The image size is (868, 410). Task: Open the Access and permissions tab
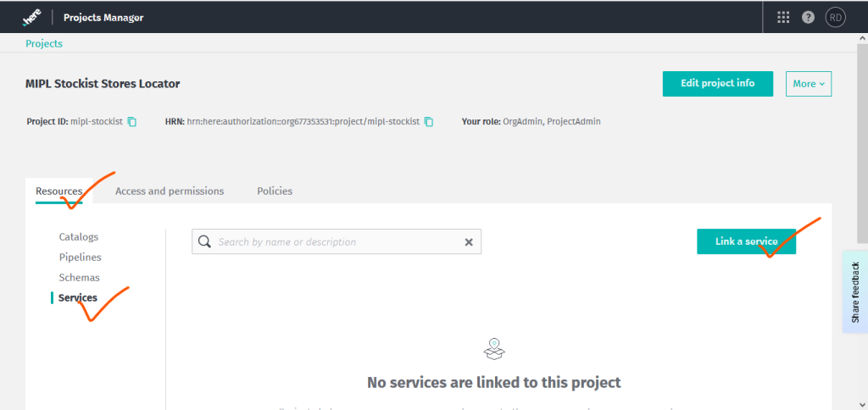[x=170, y=191]
